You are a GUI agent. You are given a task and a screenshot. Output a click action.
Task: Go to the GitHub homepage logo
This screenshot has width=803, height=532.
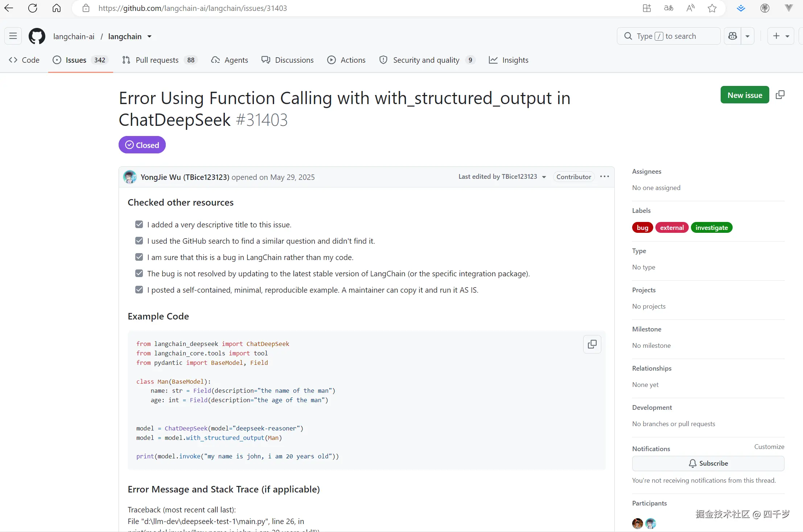click(37, 36)
